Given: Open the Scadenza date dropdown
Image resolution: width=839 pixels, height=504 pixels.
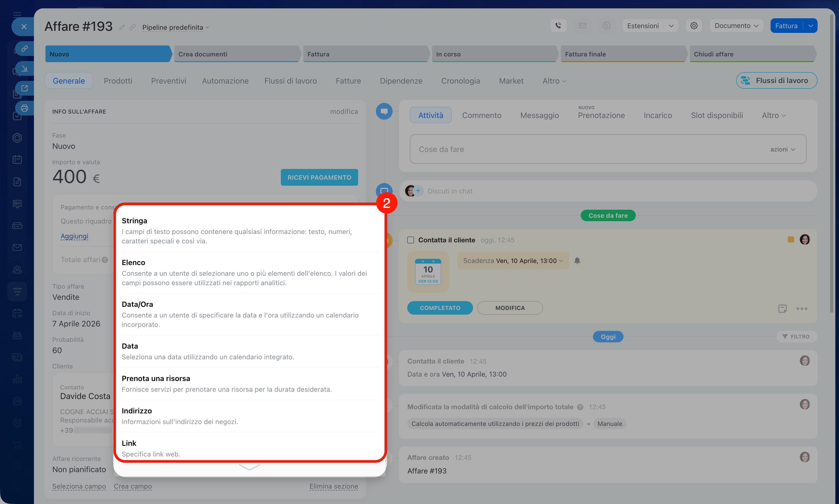Looking at the screenshot, I should click(x=513, y=261).
